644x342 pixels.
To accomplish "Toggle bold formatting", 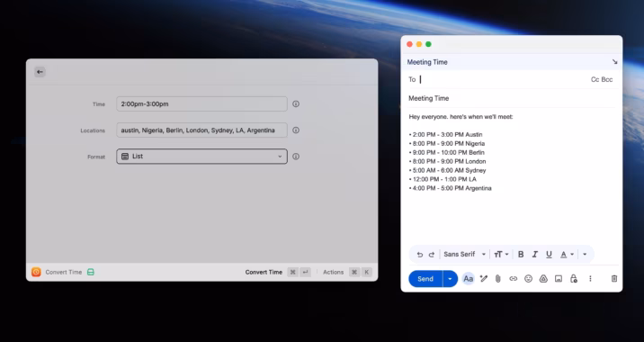I will [x=521, y=255].
